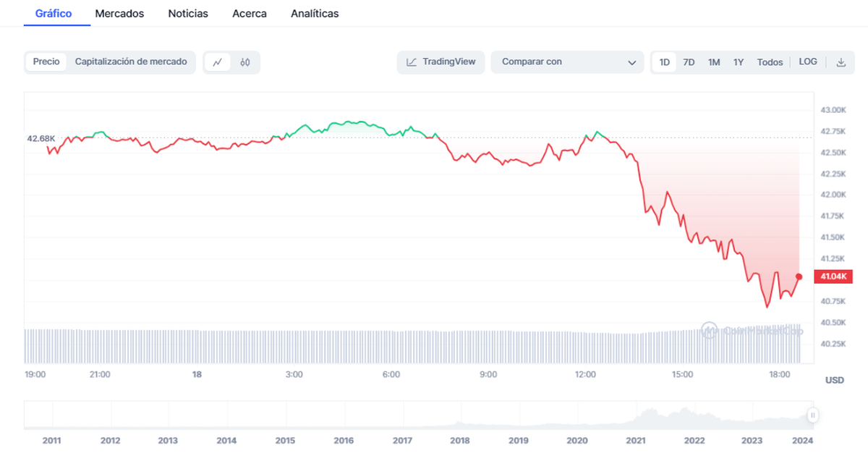Switch to Analíticas tab

pyautogui.click(x=315, y=14)
